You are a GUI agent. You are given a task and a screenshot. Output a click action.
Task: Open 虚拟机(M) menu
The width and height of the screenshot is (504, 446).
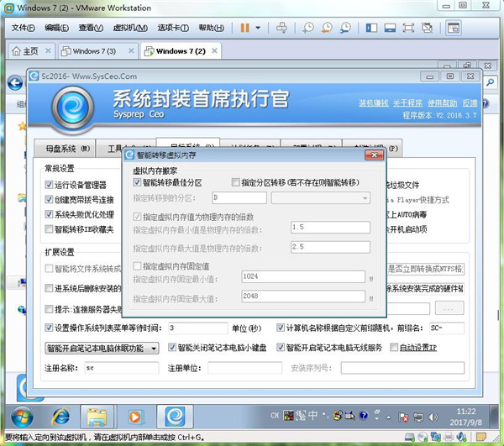tap(130, 28)
